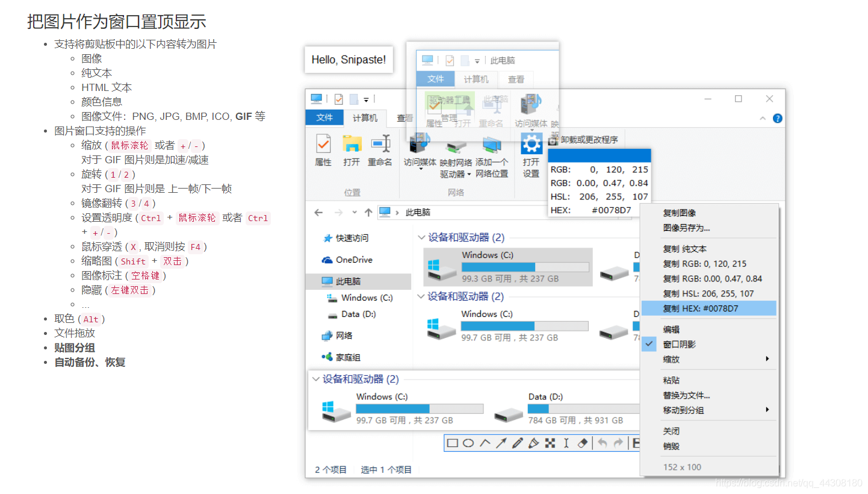Select the text annotation tool
Image resolution: width=868 pixels, height=494 pixels.
566,443
